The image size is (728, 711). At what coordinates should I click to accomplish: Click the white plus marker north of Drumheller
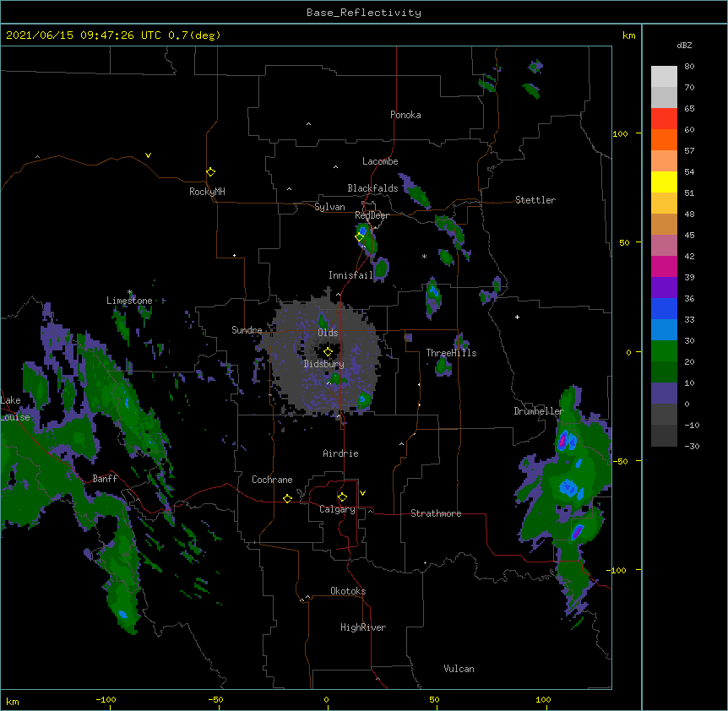coord(517,317)
